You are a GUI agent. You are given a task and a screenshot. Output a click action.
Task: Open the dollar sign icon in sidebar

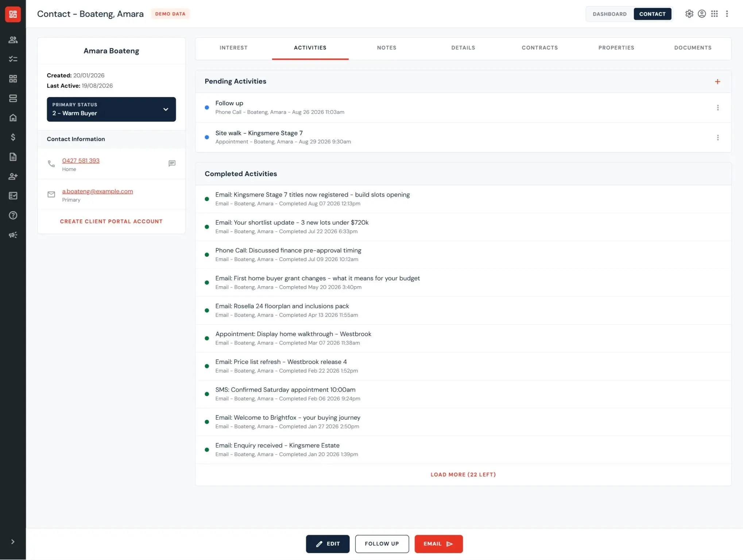pyautogui.click(x=13, y=137)
